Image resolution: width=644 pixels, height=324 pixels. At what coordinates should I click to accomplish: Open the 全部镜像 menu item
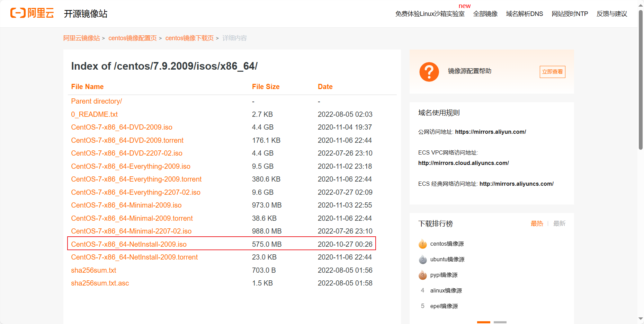[485, 14]
